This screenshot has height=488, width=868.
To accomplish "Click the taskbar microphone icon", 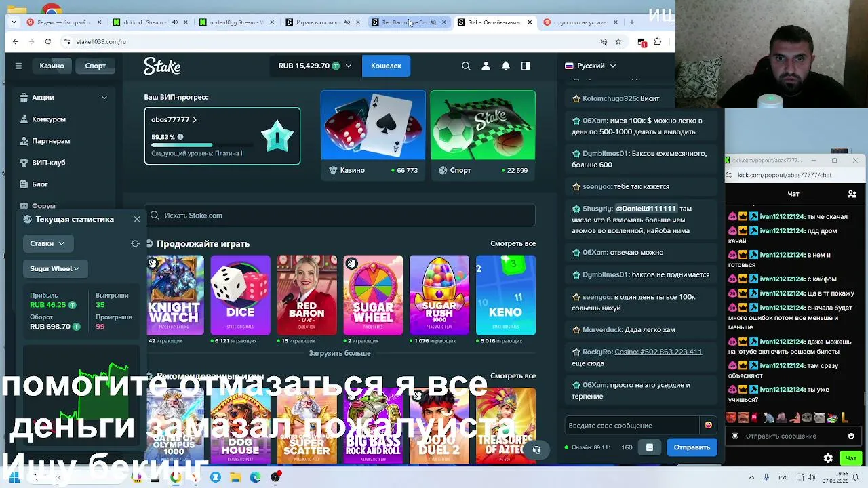I will [766, 477].
